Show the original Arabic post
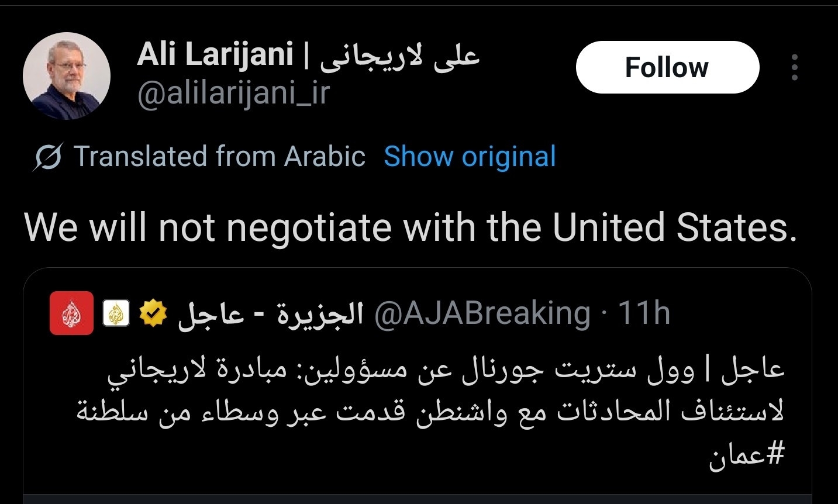 (470, 157)
